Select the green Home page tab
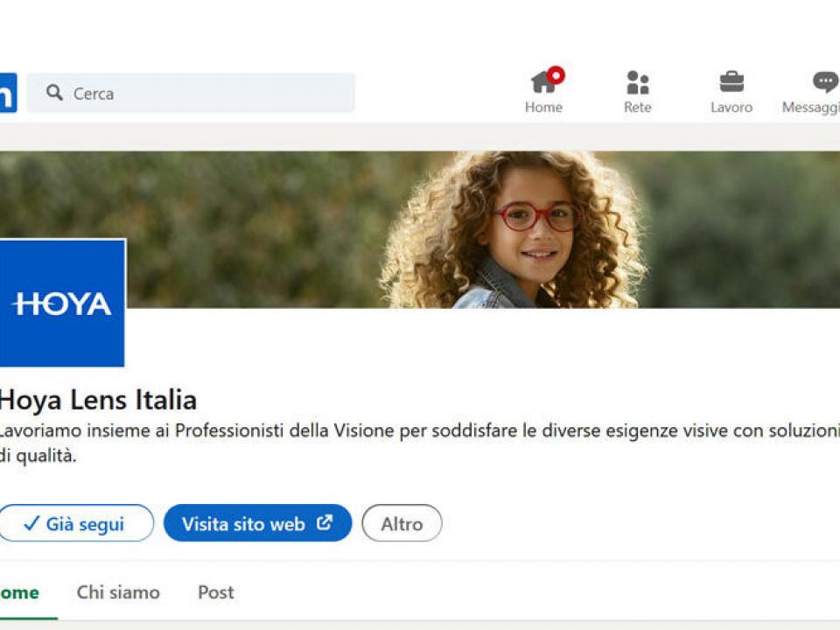The image size is (840, 630). click(19, 592)
